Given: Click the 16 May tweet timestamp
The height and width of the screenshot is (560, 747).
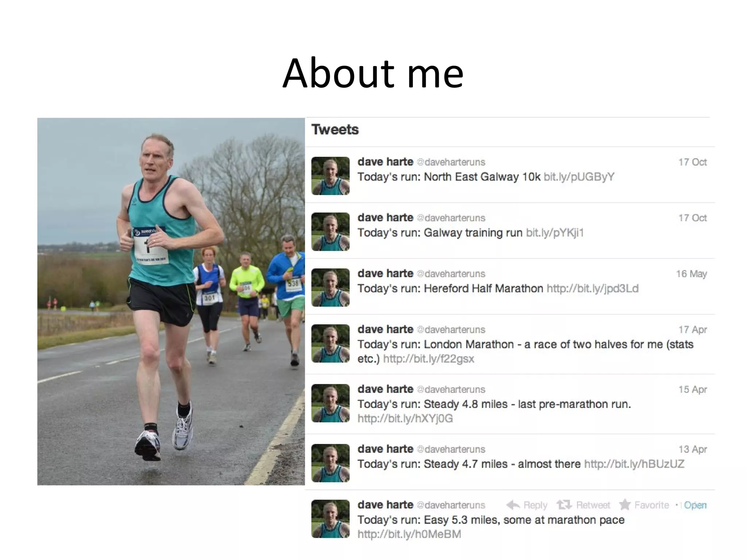Looking at the screenshot, I should (x=692, y=274).
